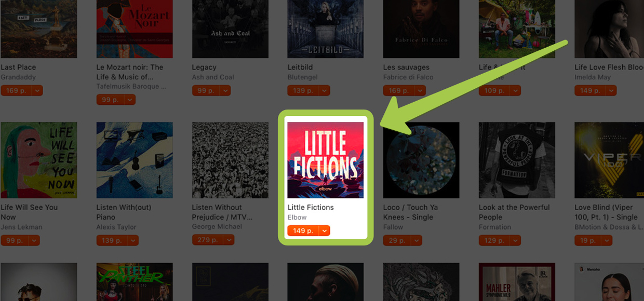Open the Little Fictions album cover
This screenshot has height=301, width=644.
click(326, 160)
